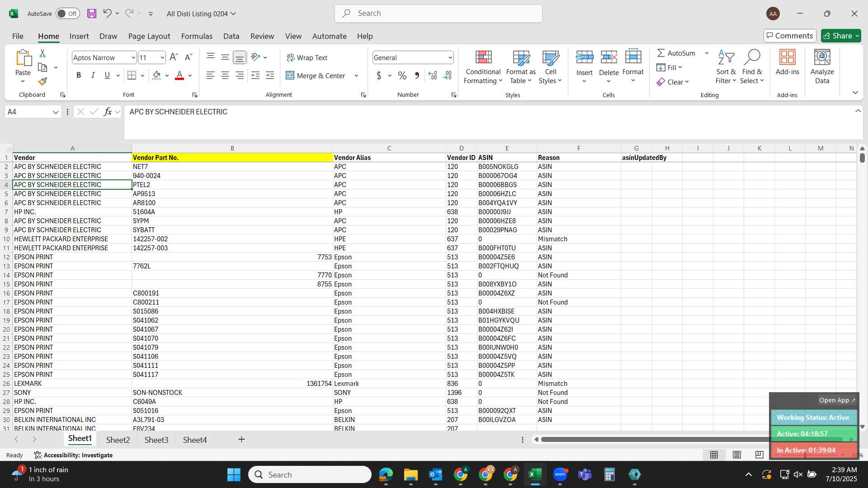Click the Decrease Indent icon
This screenshot has height=488, width=868.
[x=255, y=75]
